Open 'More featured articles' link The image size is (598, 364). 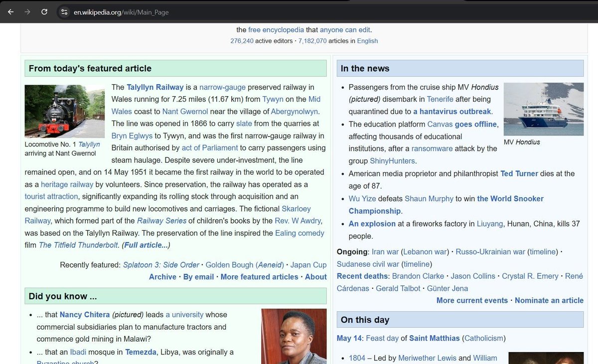[x=259, y=277]
